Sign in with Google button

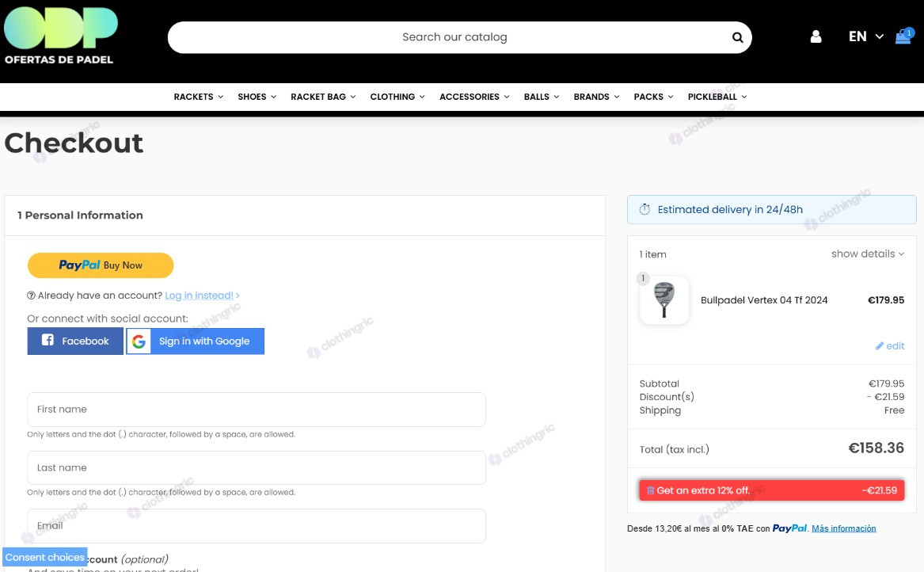tap(195, 341)
